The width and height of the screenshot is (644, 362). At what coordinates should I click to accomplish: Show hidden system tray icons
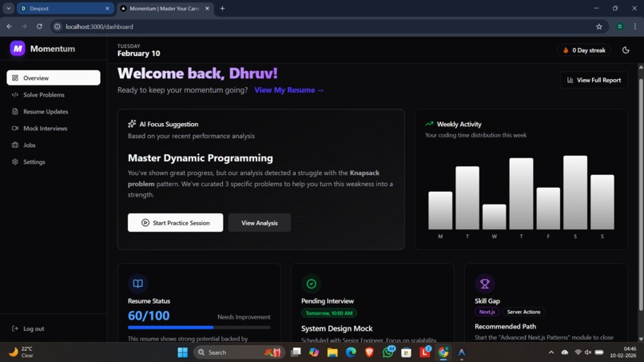pyautogui.click(x=551, y=352)
